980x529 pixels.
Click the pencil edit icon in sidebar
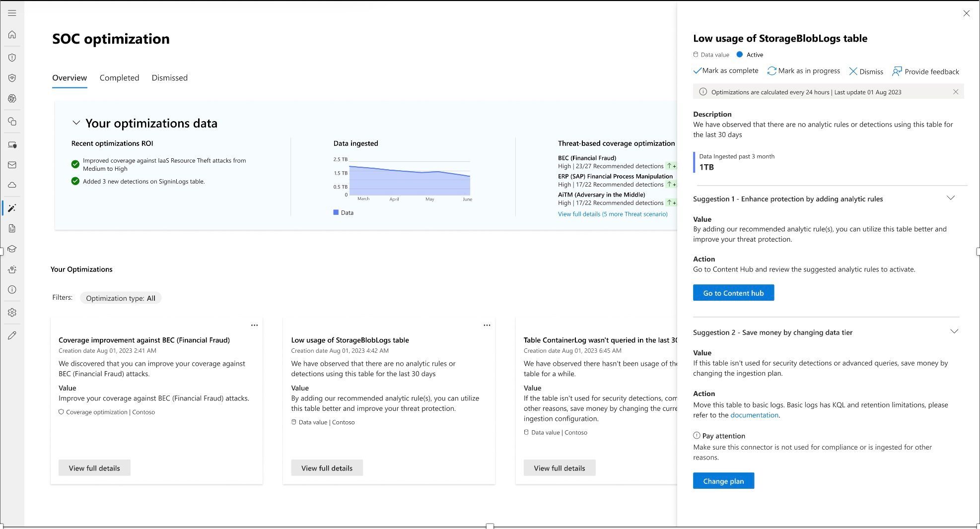click(12, 335)
